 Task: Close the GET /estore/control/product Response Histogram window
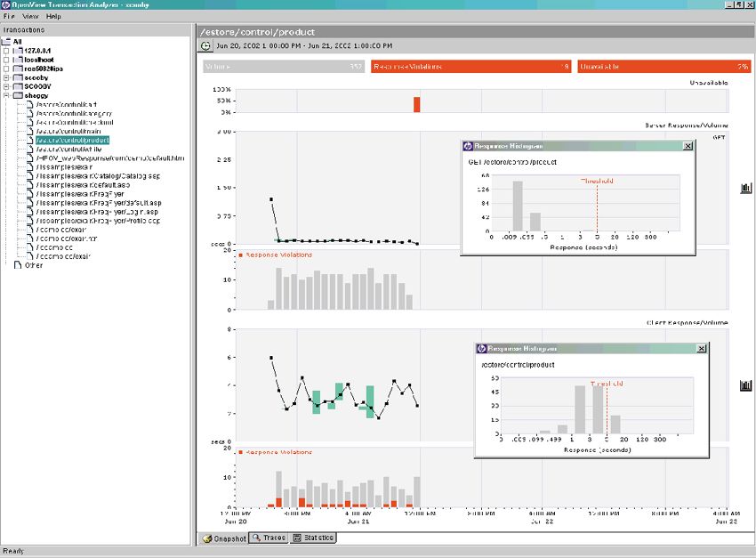click(x=688, y=146)
